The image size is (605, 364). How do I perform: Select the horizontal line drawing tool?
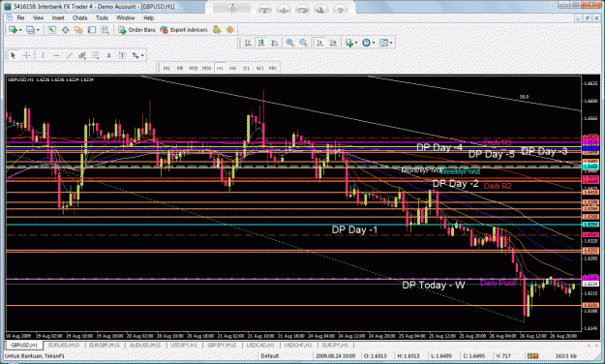pyautogui.click(x=56, y=55)
